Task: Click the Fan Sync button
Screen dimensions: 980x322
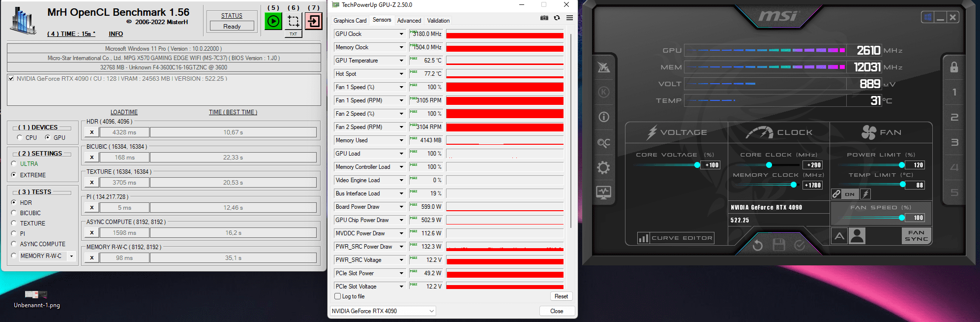Action: (x=916, y=236)
